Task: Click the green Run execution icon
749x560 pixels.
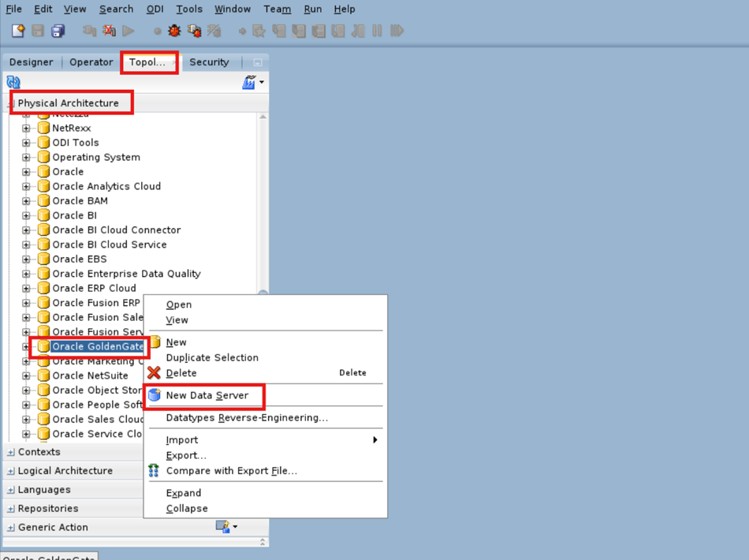Action: click(129, 31)
